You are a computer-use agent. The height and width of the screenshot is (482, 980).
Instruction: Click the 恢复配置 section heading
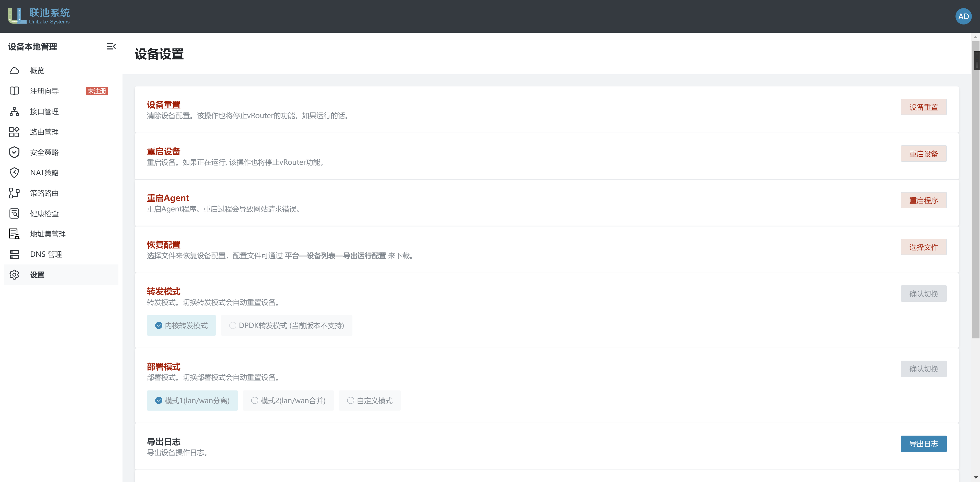pyautogui.click(x=164, y=245)
